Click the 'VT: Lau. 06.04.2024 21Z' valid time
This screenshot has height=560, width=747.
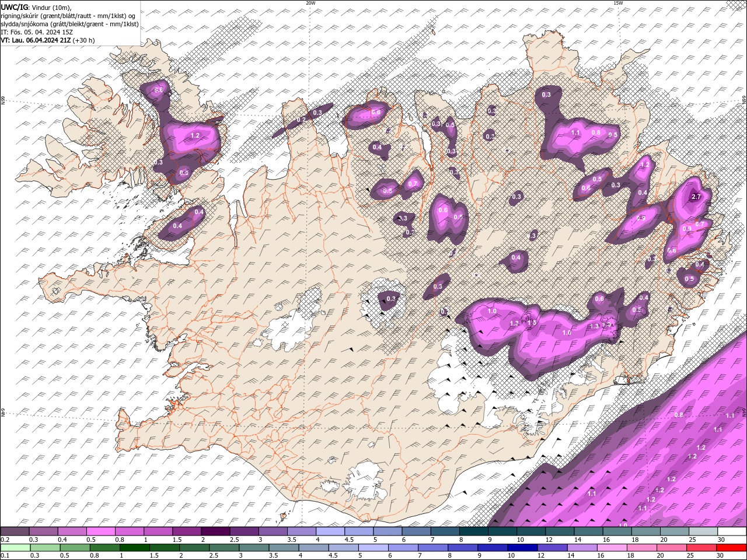point(36,40)
